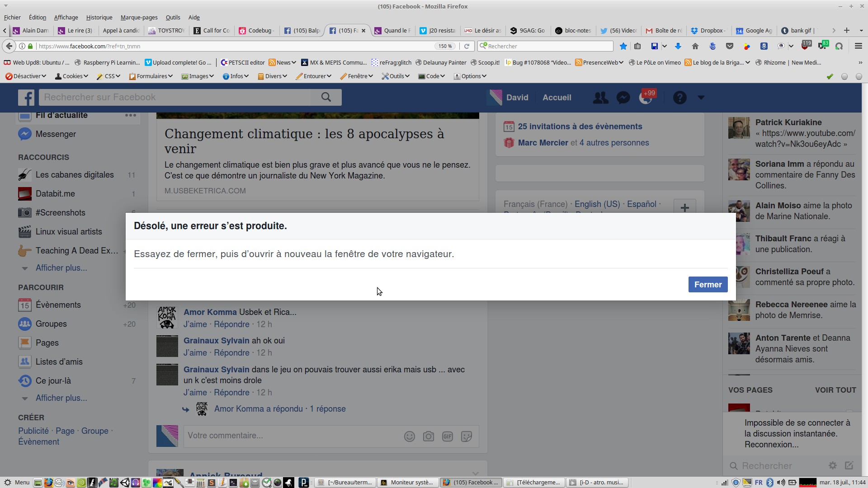This screenshot has width=868, height=488.
Task: Open the Historique menu
Action: tap(99, 17)
